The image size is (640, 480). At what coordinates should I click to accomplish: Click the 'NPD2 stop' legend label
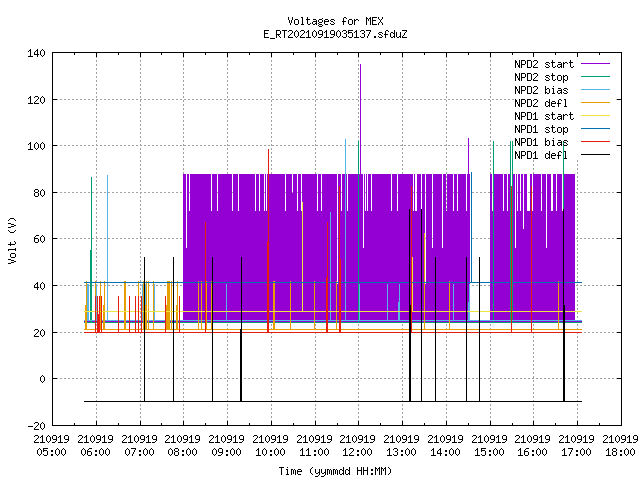(541, 77)
